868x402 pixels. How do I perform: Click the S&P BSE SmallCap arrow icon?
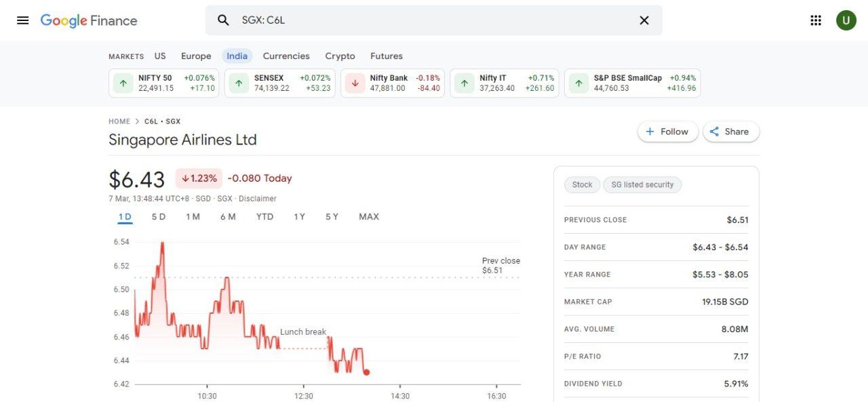tap(578, 83)
